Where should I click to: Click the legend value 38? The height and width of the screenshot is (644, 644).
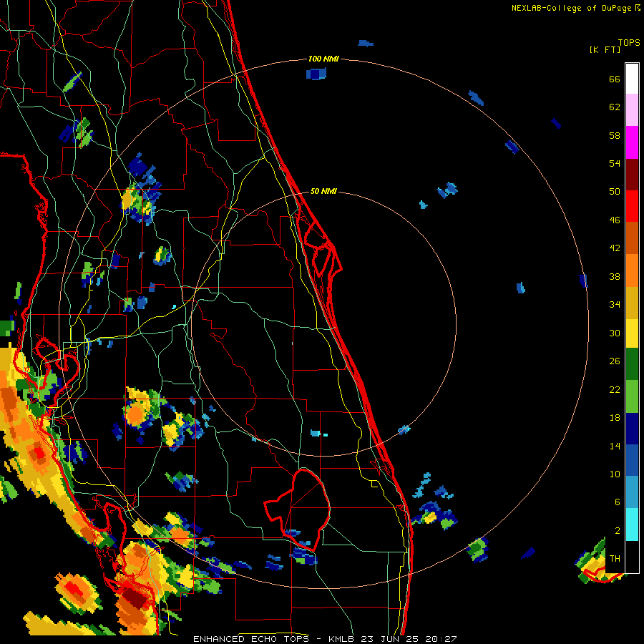(615, 276)
